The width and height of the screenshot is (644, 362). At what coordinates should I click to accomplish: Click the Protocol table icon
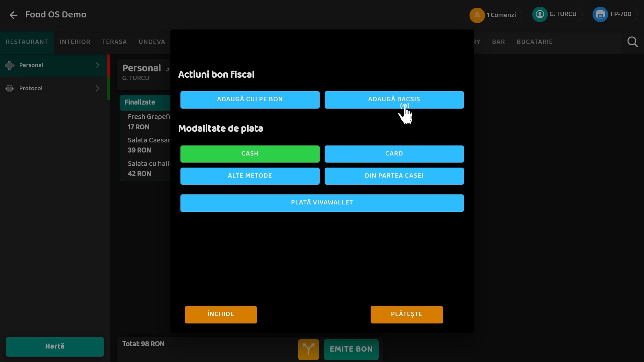click(x=10, y=88)
